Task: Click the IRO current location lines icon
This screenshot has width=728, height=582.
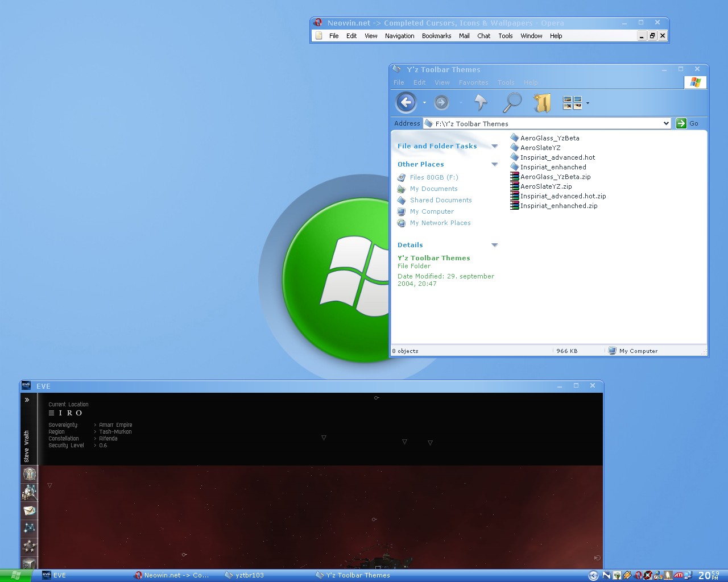Action: click(x=51, y=413)
